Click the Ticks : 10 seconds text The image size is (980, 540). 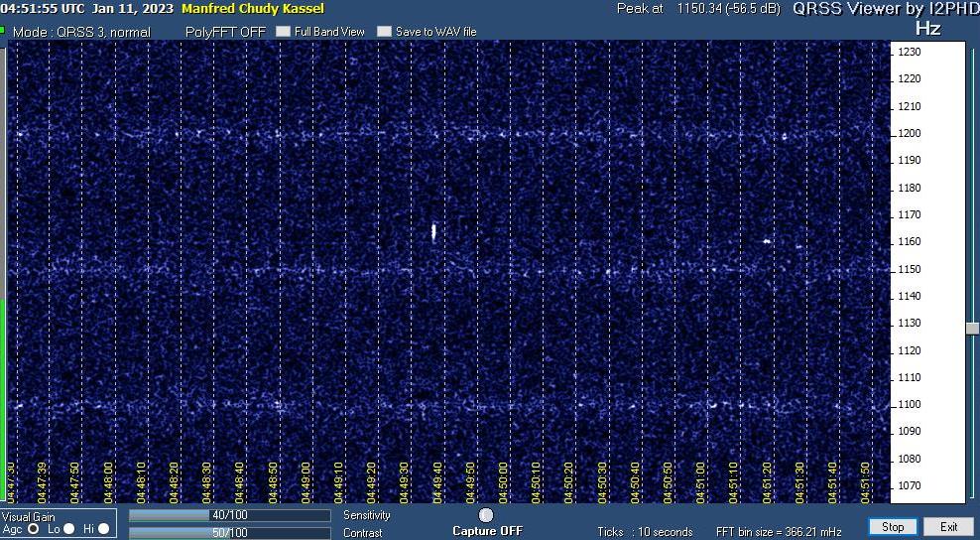click(645, 532)
